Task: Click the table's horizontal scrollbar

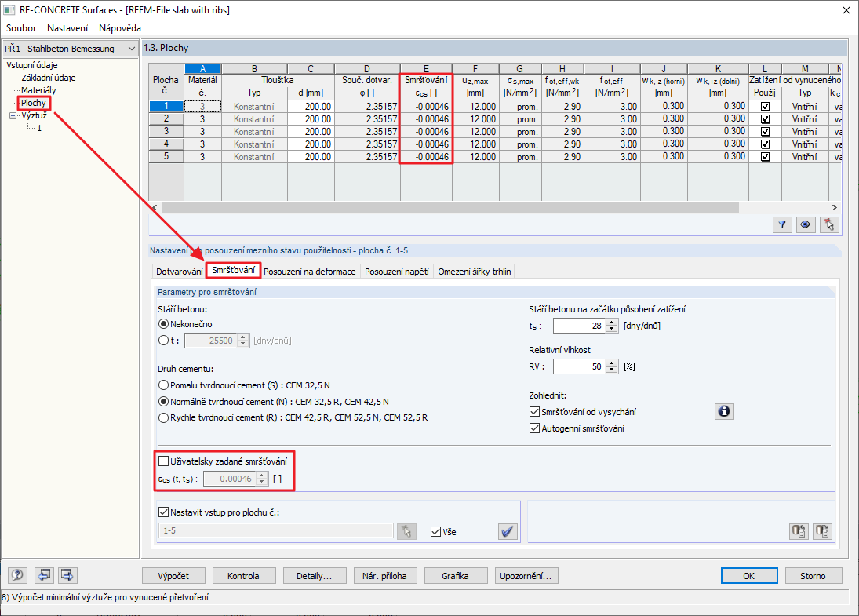Action: pyautogui.click(x=450, y=208)
